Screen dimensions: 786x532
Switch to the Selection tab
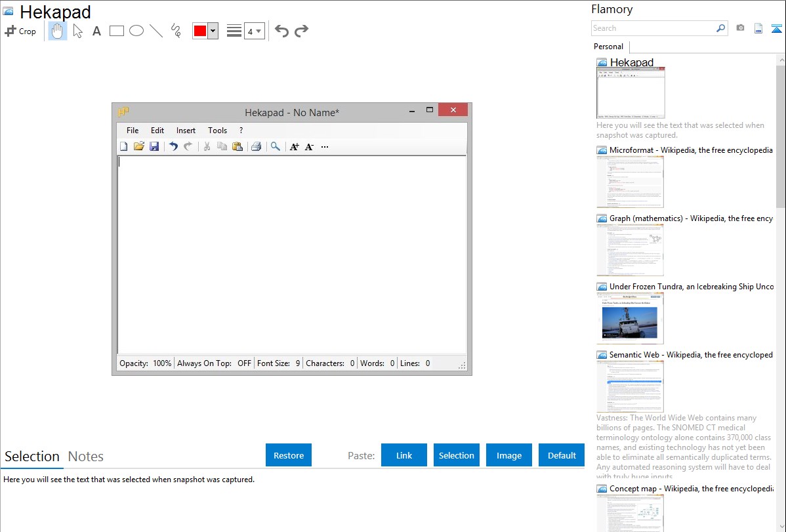pos(32,457)
